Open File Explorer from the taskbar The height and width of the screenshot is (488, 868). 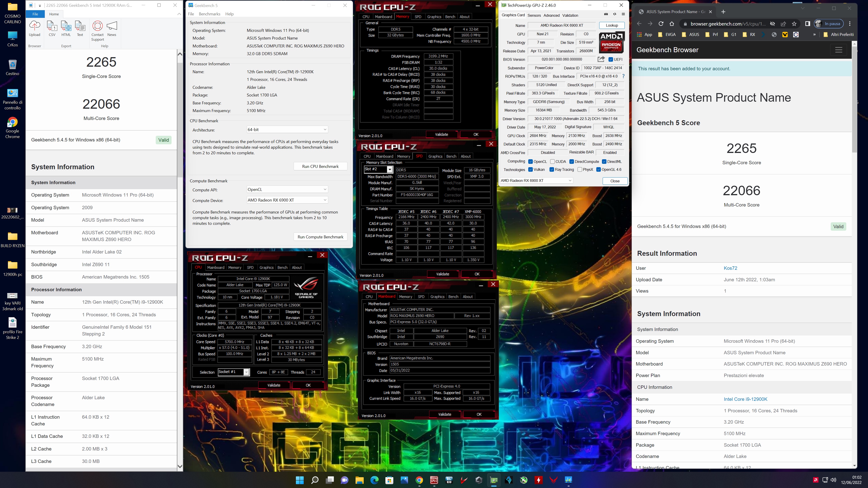tap(359, 480)
